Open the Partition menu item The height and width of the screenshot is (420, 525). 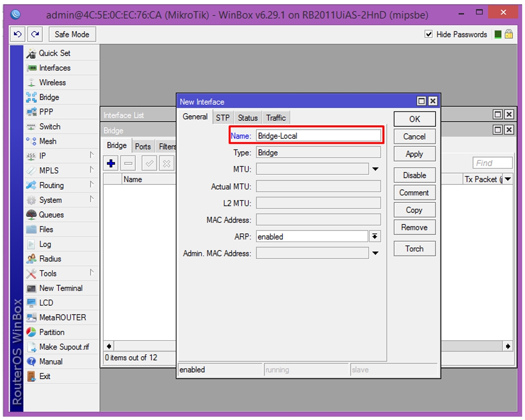point(62,332)
